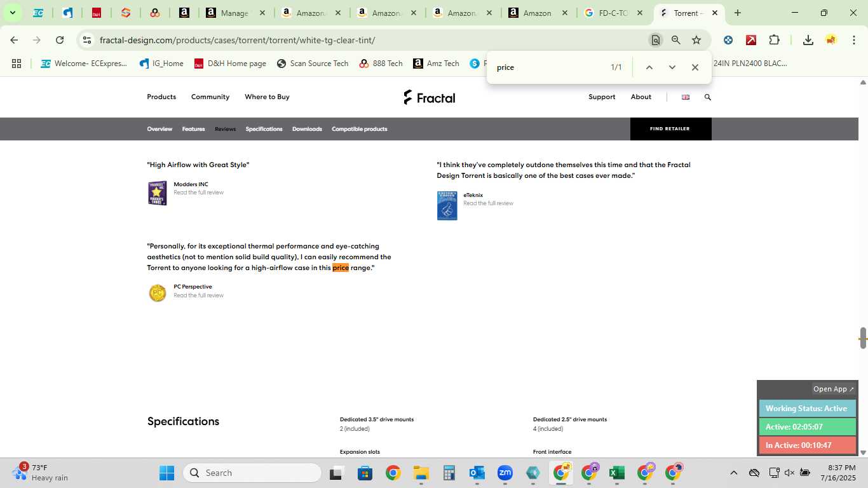Open the Scan Source Tech bookmark
Image resolution: width=868 pixels, height=488 pixels.
tap(313, 64)
